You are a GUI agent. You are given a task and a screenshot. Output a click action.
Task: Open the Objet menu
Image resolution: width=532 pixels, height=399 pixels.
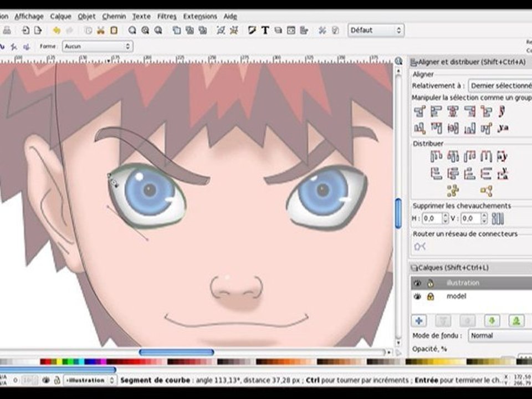(86, 16)
